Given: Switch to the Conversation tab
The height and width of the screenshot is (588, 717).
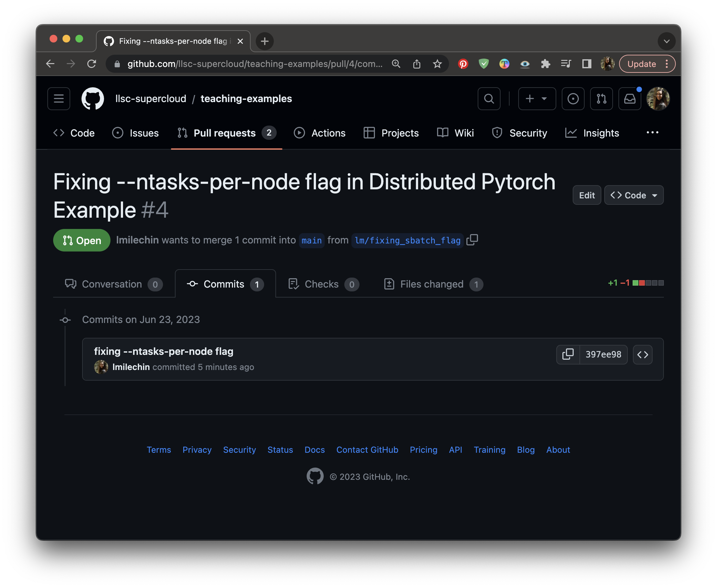Looking at the screenshot, I should [x=114, y=284].
